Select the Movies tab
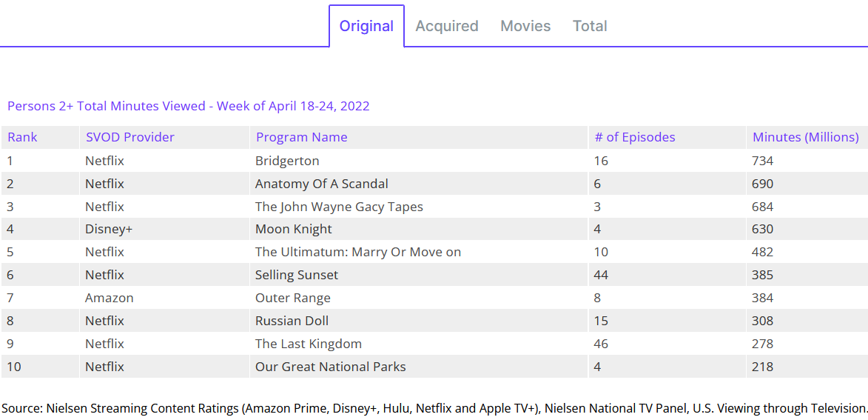The height and width of the screenshot is (420, 868). pyautogui.click(x=525, y=26)
